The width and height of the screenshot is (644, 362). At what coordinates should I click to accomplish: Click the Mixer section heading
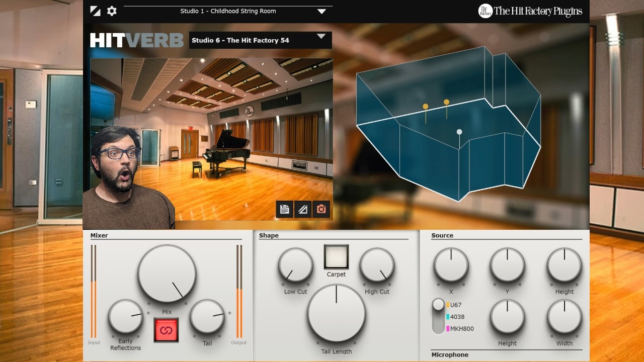click(x=99, y=235)
